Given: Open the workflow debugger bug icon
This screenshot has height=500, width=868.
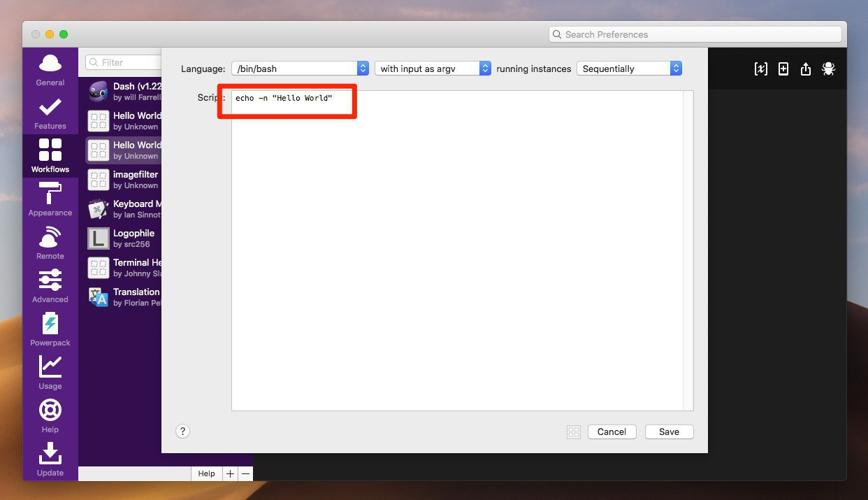Looking at the screenshot, I should [x=828, y=69].
